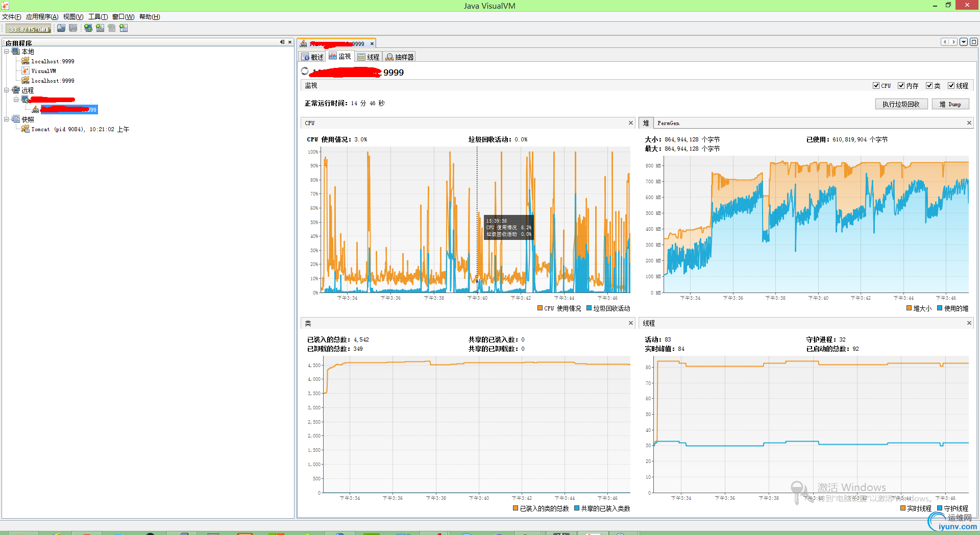Click the 守护线程 blue legend swatch
The image size is (980, 535).
pos(940,508)
